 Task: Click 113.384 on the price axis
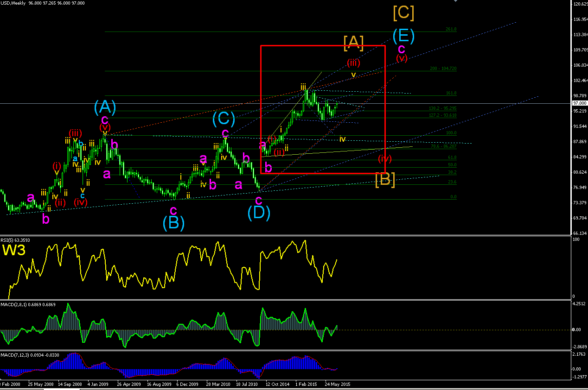(580, 35)
